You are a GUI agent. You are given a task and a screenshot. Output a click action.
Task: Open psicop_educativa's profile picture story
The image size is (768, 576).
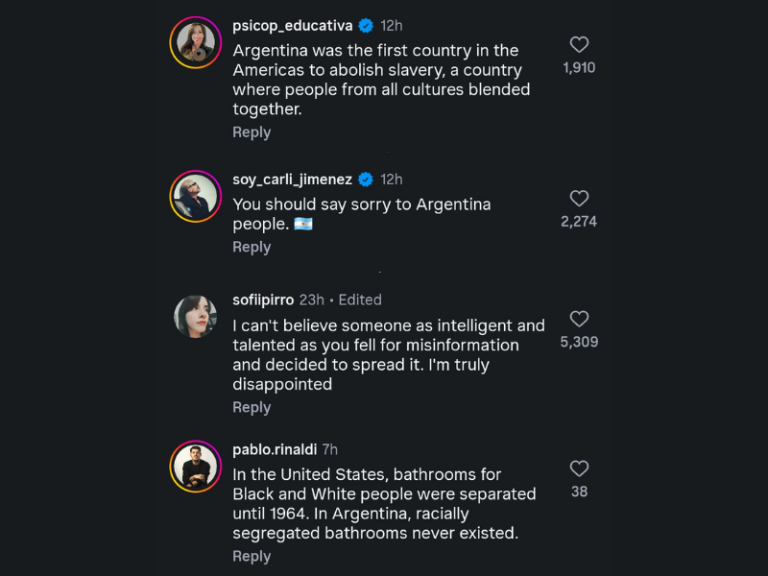[x=195, y=43]
